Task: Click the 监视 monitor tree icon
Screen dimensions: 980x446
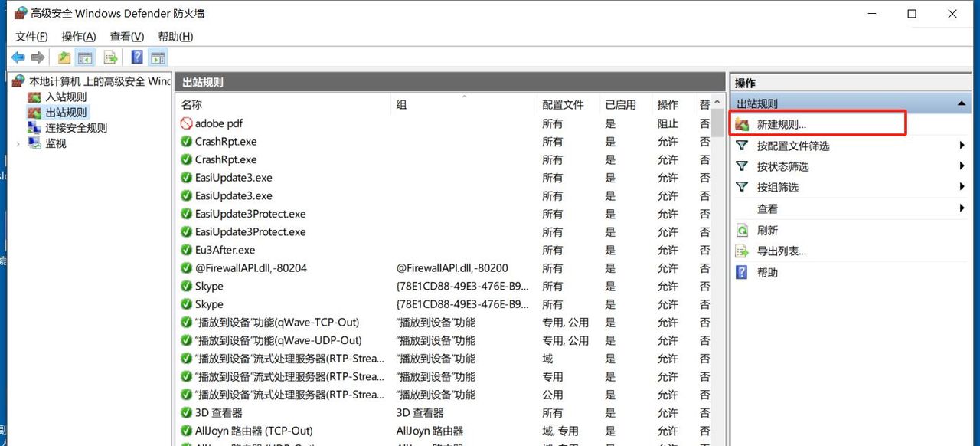Action: [34, 143]
